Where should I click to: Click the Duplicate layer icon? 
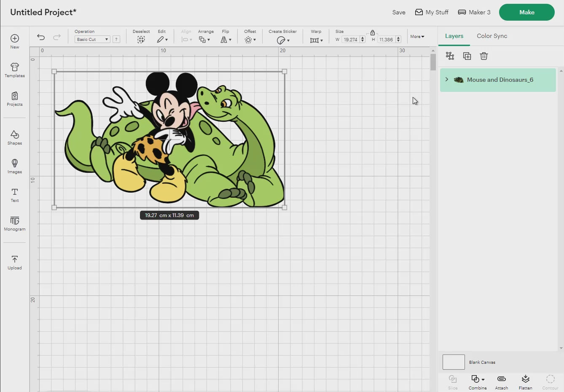467,56
